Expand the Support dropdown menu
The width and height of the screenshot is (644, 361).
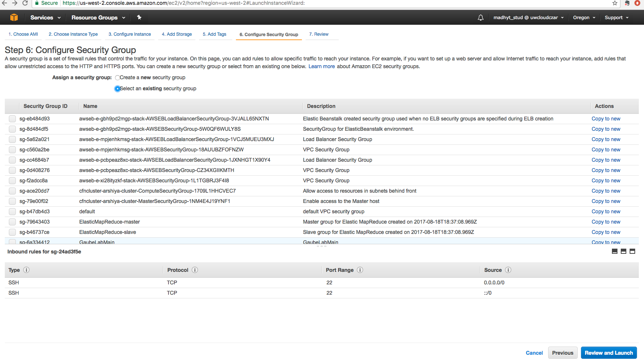(616, 17)
